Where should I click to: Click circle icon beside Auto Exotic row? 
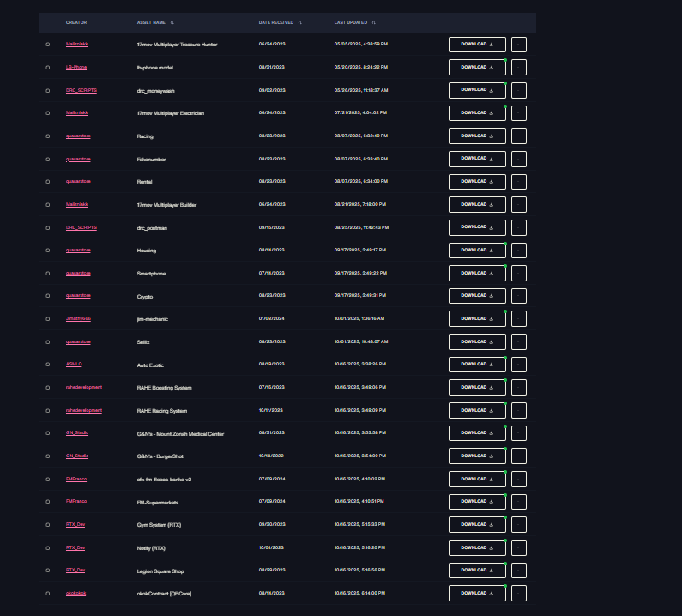tap(48, 365)
